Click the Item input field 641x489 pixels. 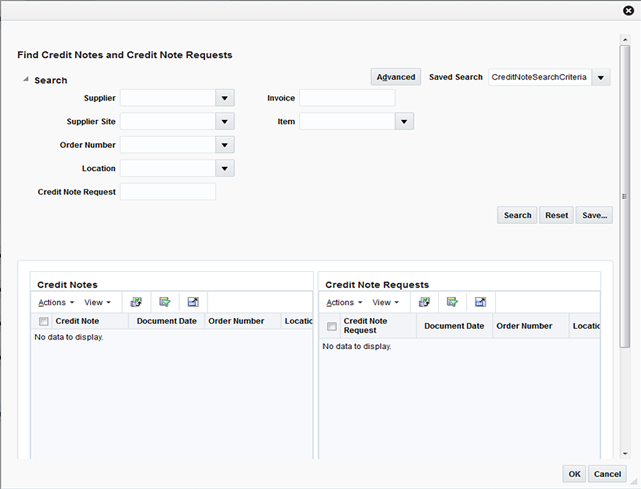click(x=347, y=121)
